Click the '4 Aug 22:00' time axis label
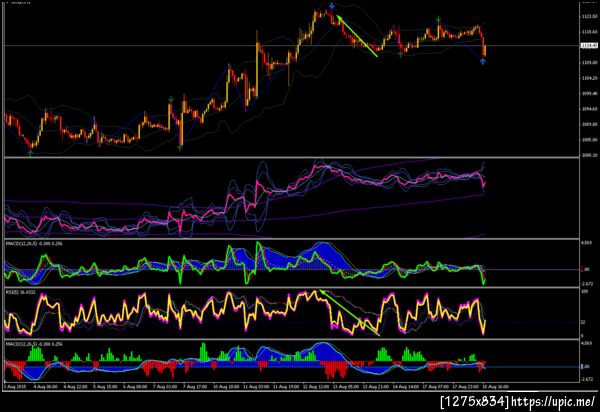Image resolution: width=600 pixels, height=412 pixels. [75, 387]
